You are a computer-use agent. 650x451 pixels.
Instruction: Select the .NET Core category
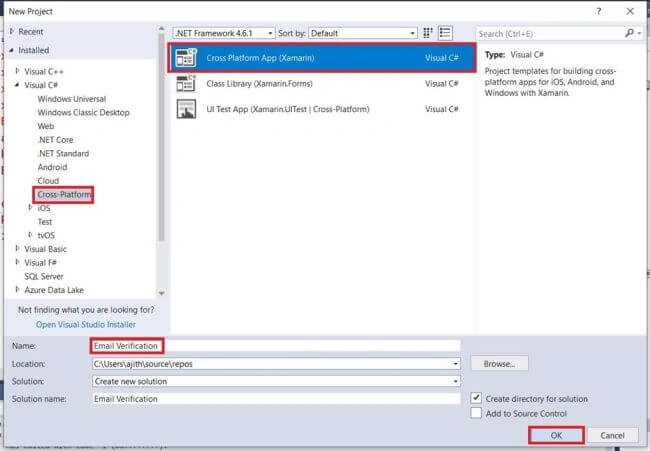pos(55,140)
